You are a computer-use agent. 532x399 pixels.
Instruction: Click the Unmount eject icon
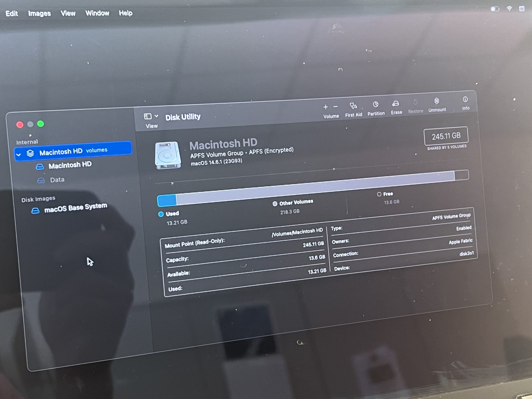(437, 101)
